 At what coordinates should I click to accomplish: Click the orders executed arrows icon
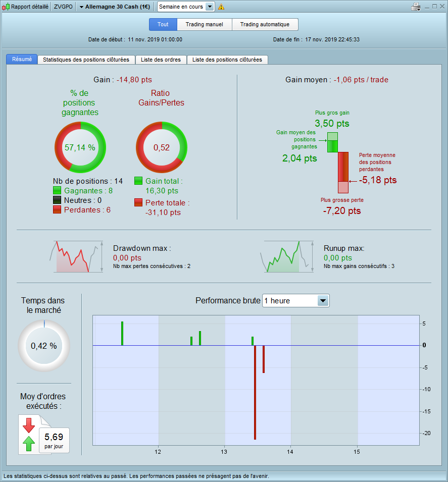29,435
